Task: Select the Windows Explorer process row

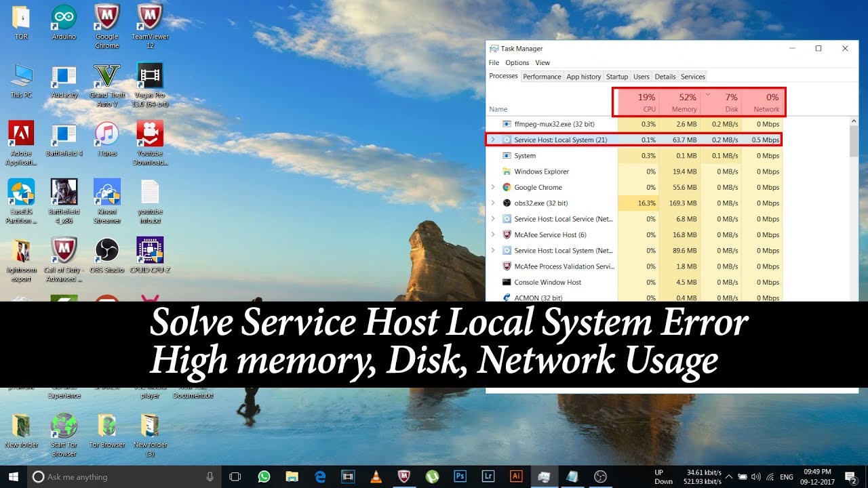Action: pyautogui.click(x=634, y=171)
